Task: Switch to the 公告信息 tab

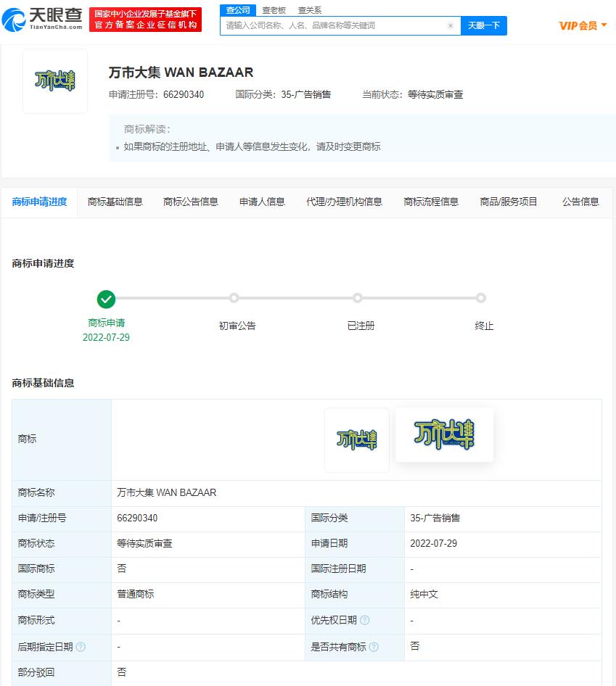Action: (x=580, y=202)
